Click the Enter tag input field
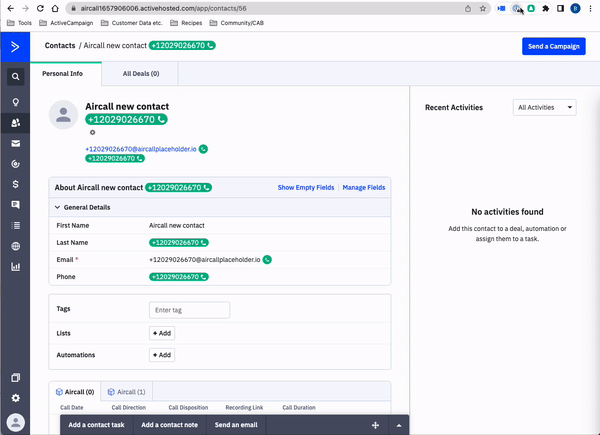This screenshot has height=435, width=600. tap(189, 310)
